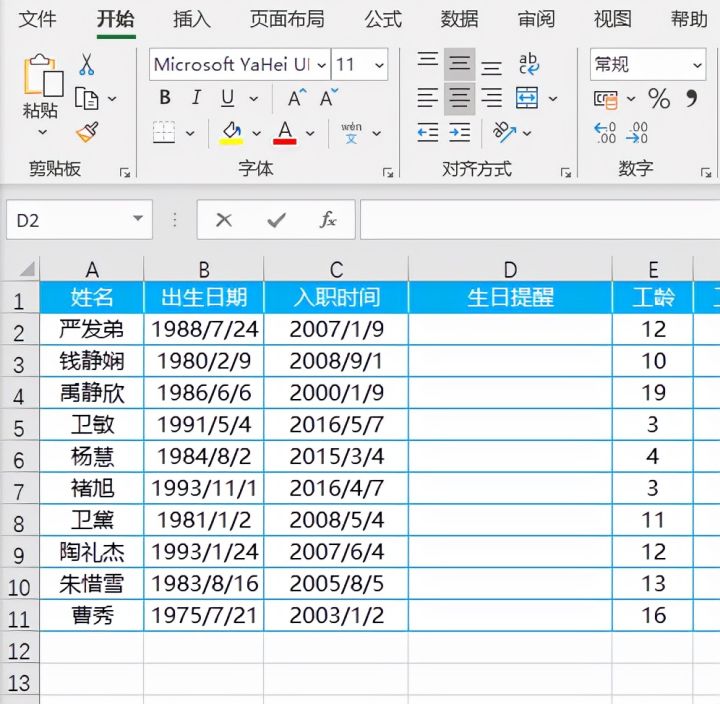Viewport: 720px width, 704px height.
Task: Decrease decimal places icon
Action: tap(637, 133)
